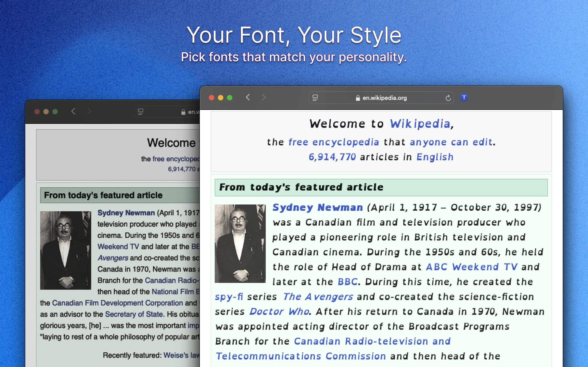Screen dimensions: 588x367
Task: Open the Sydney Newman article link in the front window
Action: (x=317, y=208)
